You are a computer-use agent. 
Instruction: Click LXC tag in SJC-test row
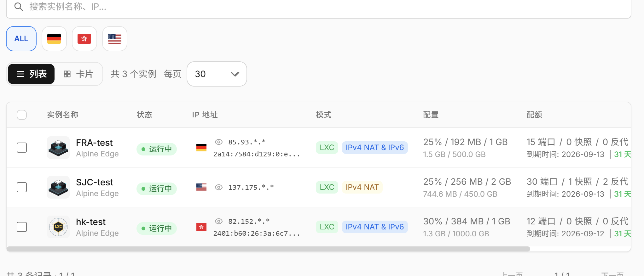coord(327,187)
